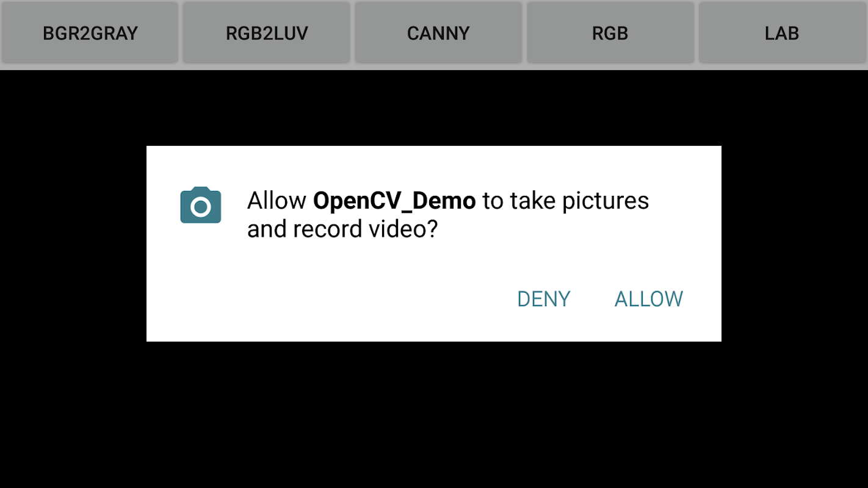Grant camera permission to OpenCV_Demo

(648, 299)
